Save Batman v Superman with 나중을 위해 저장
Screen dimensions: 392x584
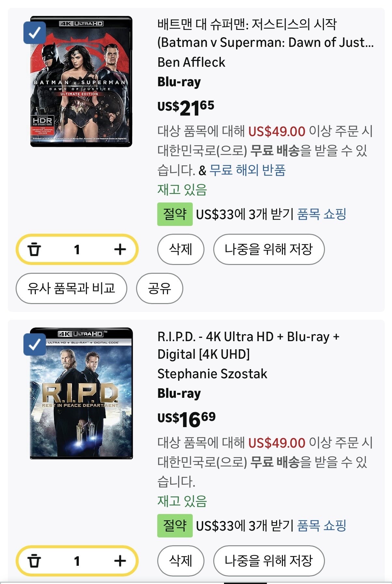[269, 249]
